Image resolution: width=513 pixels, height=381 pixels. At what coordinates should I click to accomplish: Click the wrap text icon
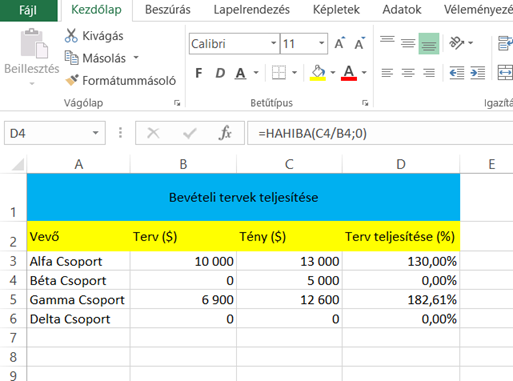pyautogui.click(x=505, y=43)
